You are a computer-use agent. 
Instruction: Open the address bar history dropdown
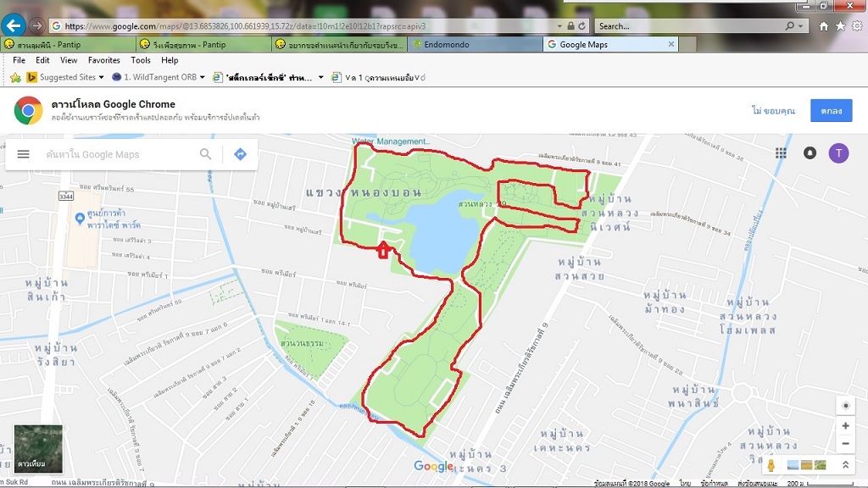[x=559, y=26]
